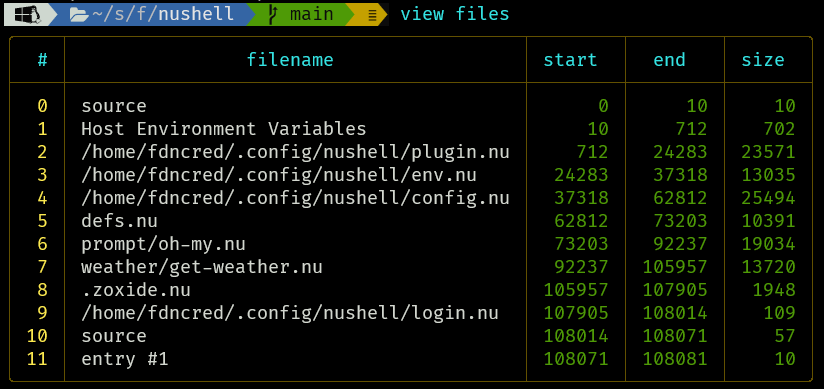Click size value 109
Image resolution: width=824 pixels, height=389 pixels.
[779, 313]
